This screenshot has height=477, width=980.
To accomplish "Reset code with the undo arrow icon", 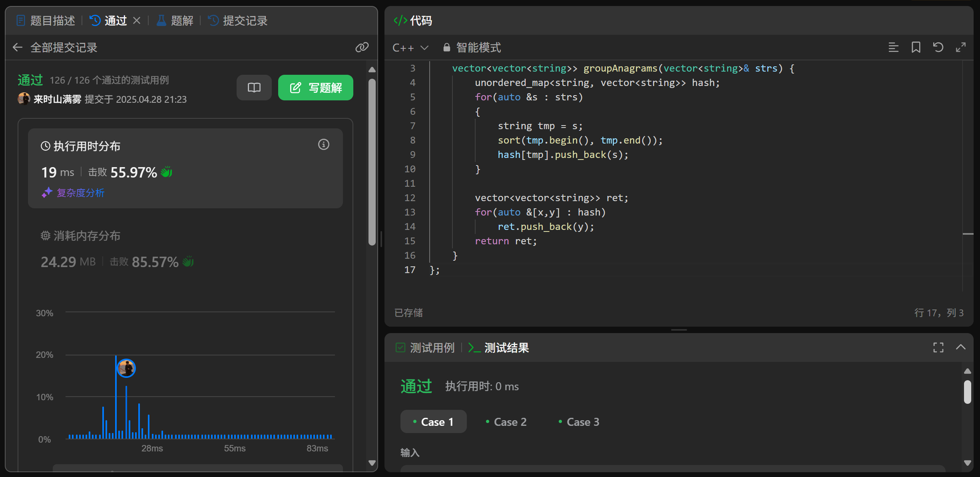I will (x=938, y=48).
